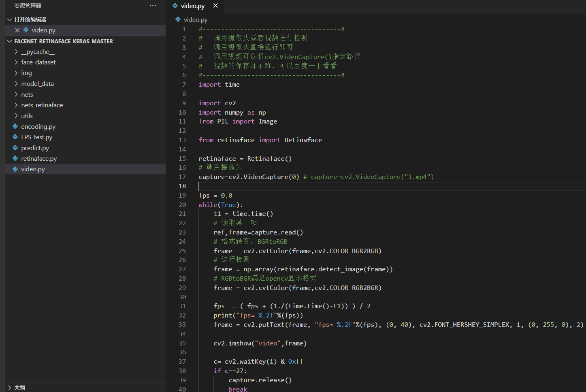Open the explorer more actions ellipsis
Image resolution: width=586 pixels, height=392 pixels.
coord(153,6)
